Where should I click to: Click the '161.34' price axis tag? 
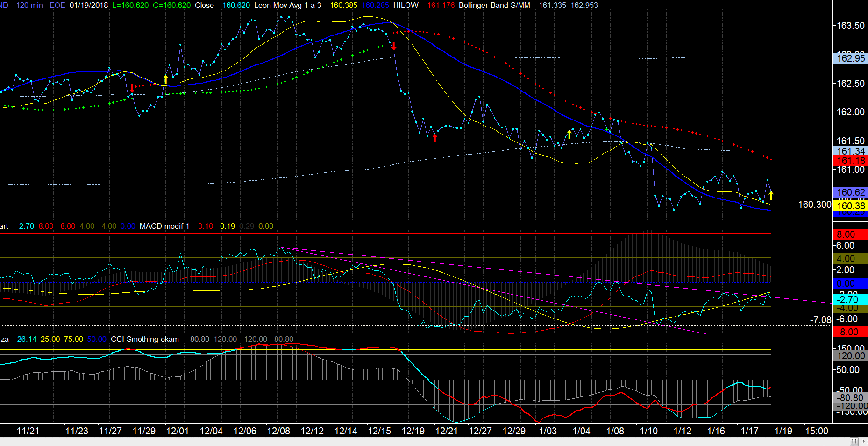coord(850,151)
